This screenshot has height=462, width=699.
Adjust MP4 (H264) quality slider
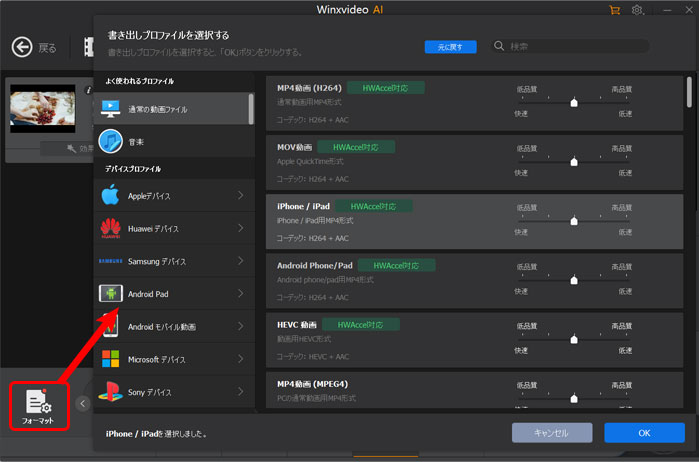[574, 103]
